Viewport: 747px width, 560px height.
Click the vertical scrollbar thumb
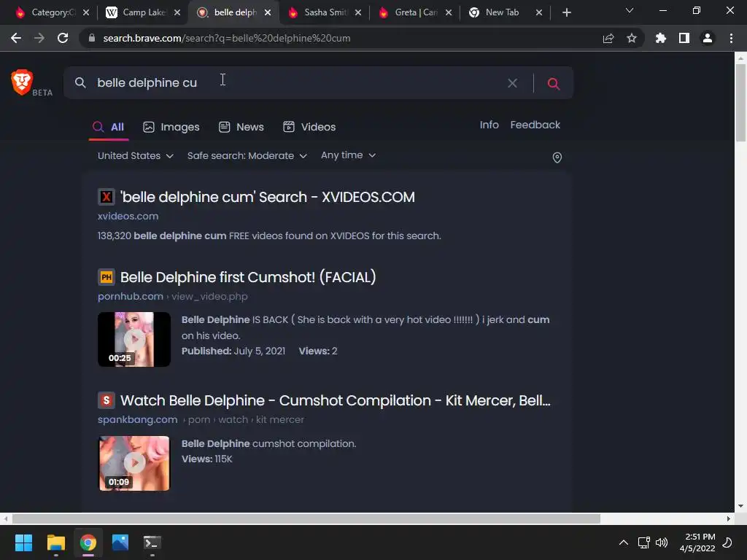coord(740,102)
